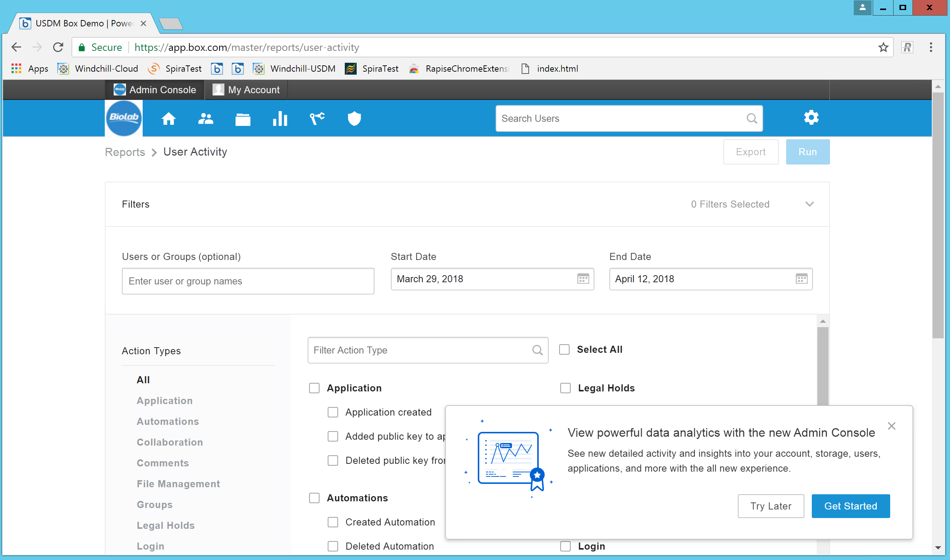Viewport: 950px width, 560px height.
Task: Tick the Legal Holds checkbox
Action: coord(565,388)
